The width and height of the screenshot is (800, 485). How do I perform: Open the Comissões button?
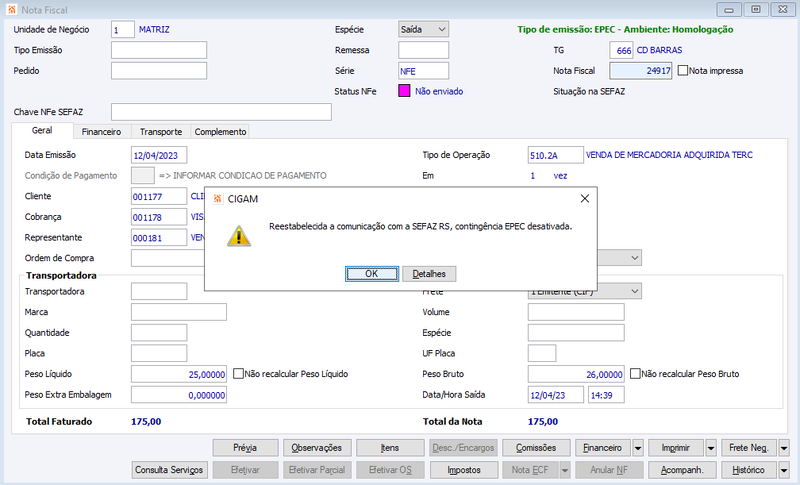(536, 448)
